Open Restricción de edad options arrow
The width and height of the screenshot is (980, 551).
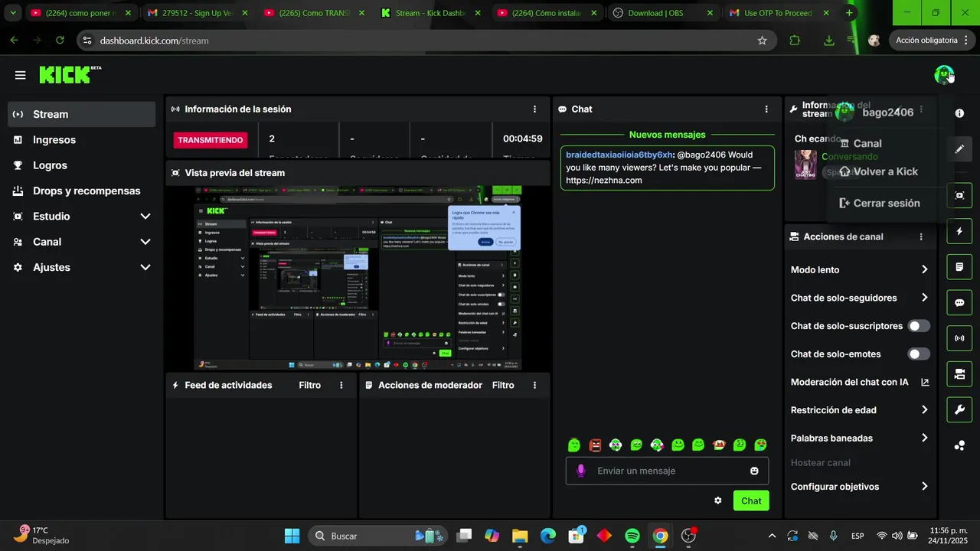click(924, 410)
